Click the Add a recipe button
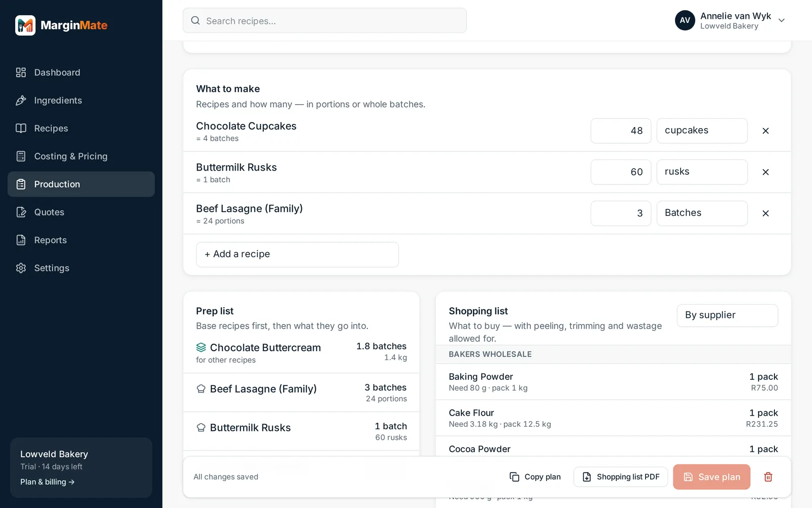This screenshot has height=508, width=812. [x=297, y=255]
